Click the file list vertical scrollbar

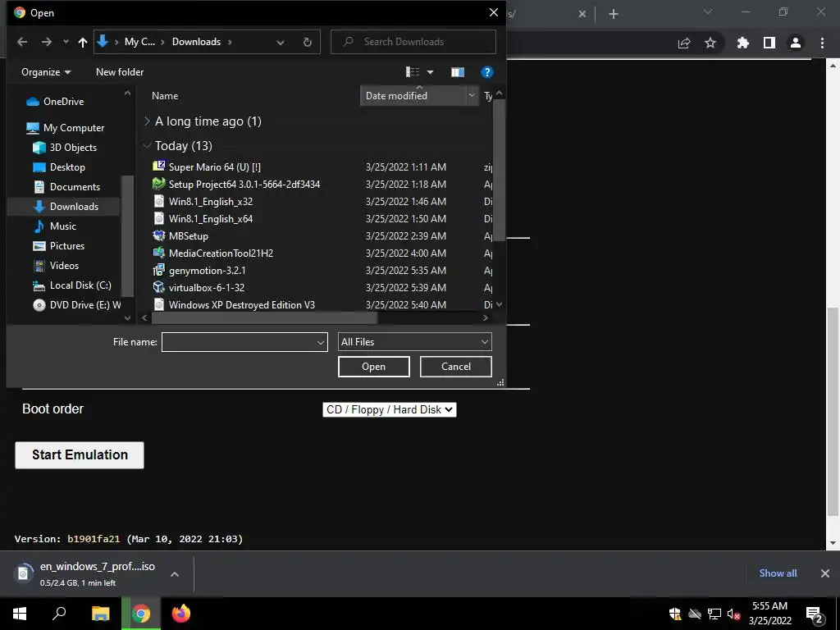coord(500,171)
